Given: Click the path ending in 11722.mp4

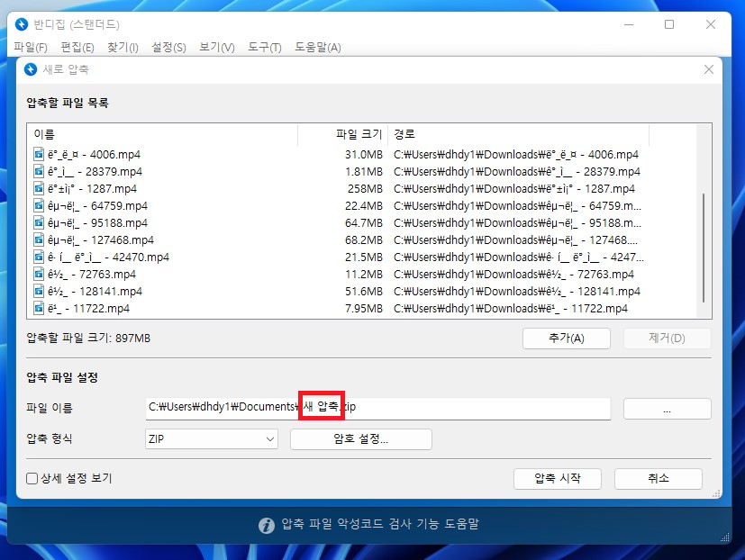Looking at the screenshot, I should point(511,308).
